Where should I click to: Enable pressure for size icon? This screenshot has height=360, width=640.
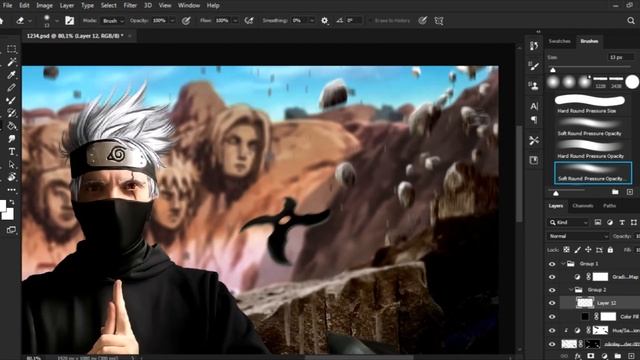tap(423, 20)
